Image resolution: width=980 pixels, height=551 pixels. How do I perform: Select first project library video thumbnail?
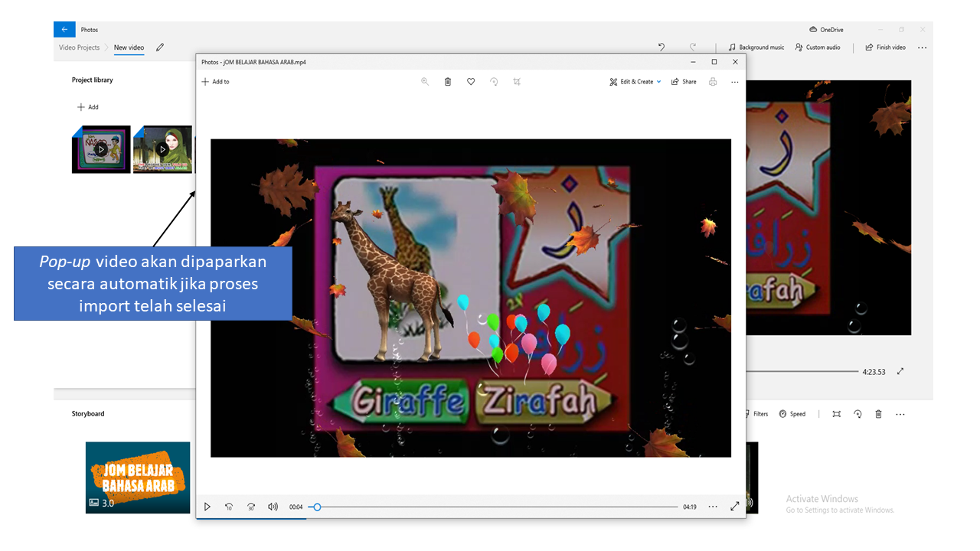coord(101,149)
